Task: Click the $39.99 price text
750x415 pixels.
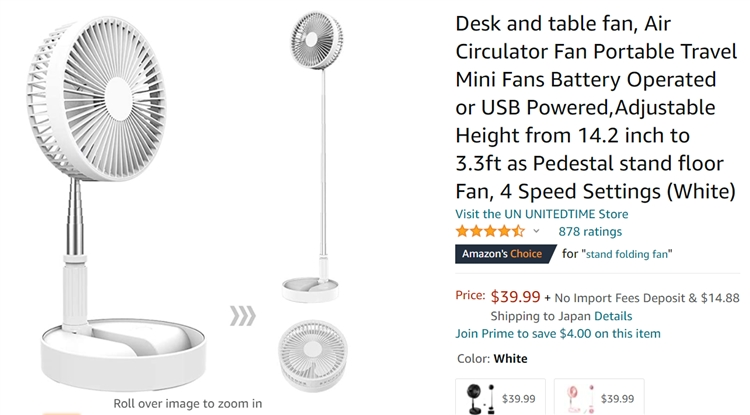Action: coord(515,296)
